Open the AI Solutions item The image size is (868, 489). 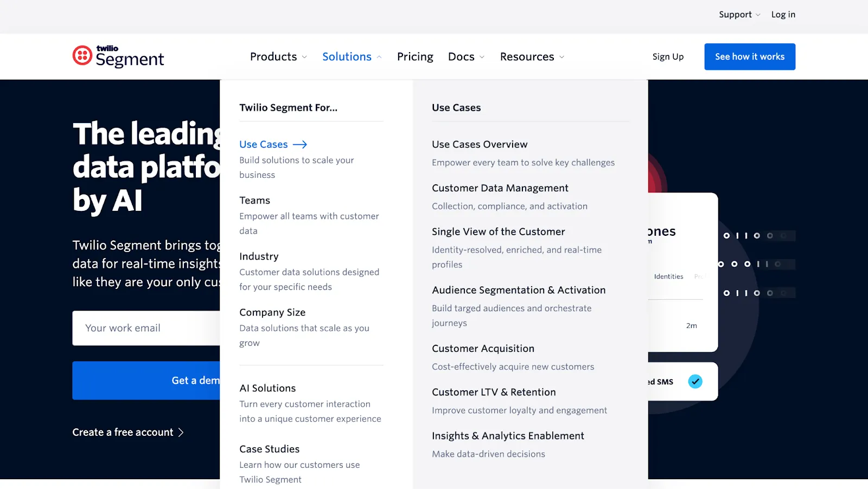coord(267,388)
